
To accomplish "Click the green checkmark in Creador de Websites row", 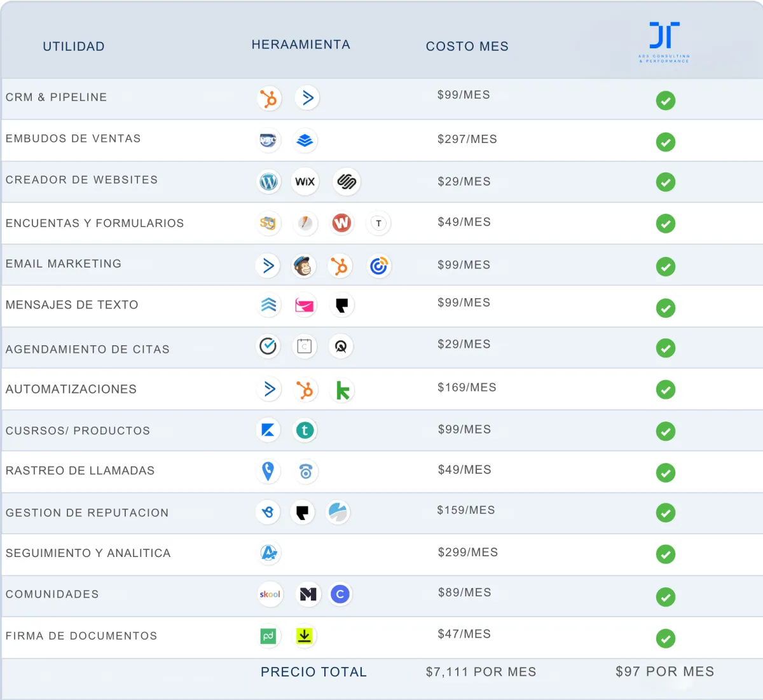I will pos(666,182).
